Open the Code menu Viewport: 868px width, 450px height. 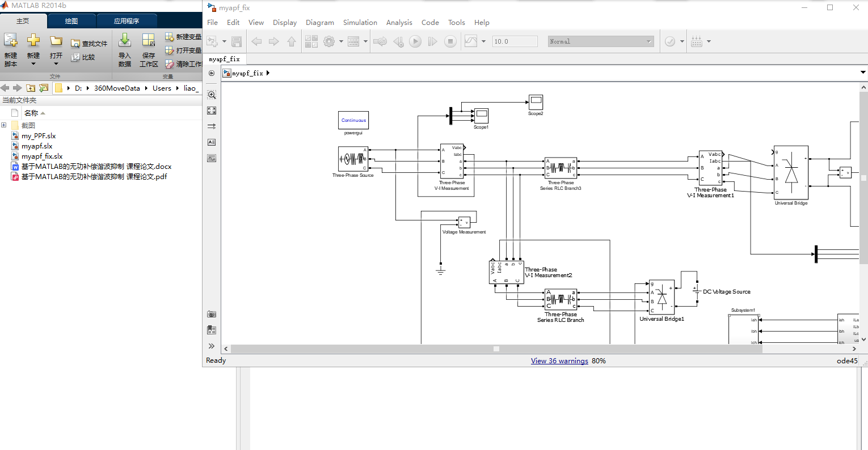click(x=430, y=23)
